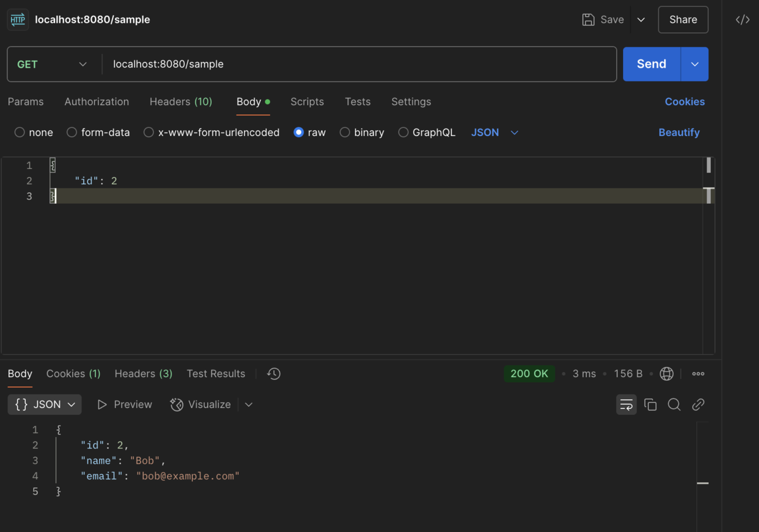
Task: Switch to request Headers (10) tab
Action: click(x=181, y=102)
